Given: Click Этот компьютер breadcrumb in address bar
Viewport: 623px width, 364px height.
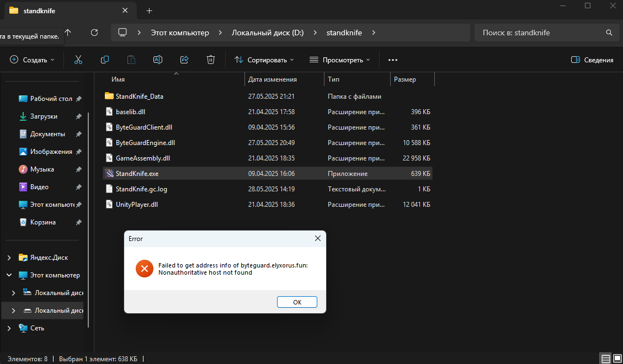Looking at the screenshot, I should coord(180,33).
